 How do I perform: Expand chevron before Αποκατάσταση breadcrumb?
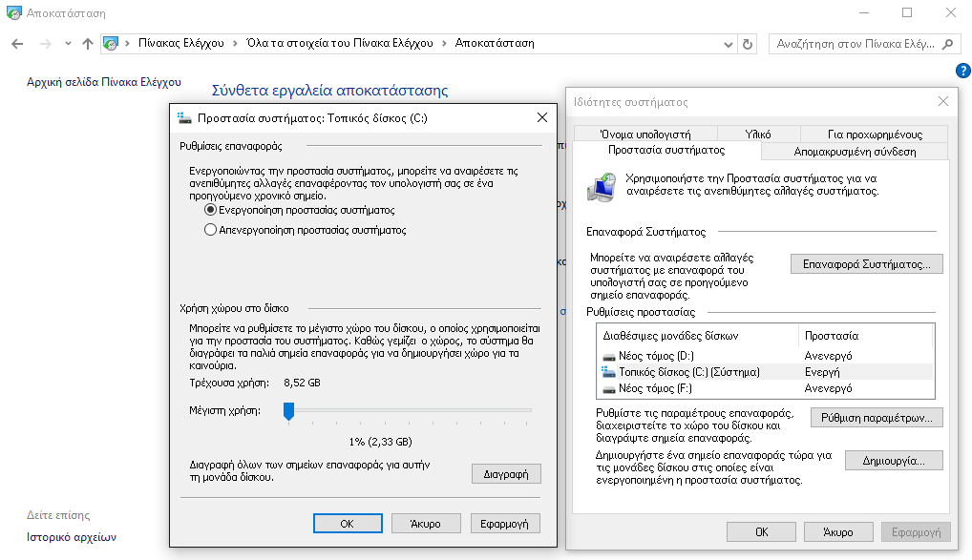[x=445, y=43]
